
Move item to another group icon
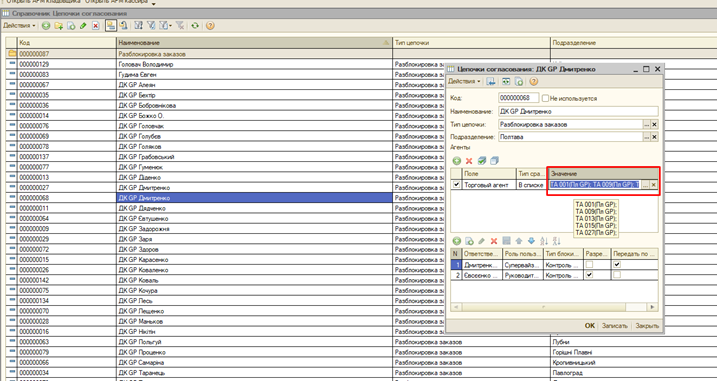[x=123, y=26]
